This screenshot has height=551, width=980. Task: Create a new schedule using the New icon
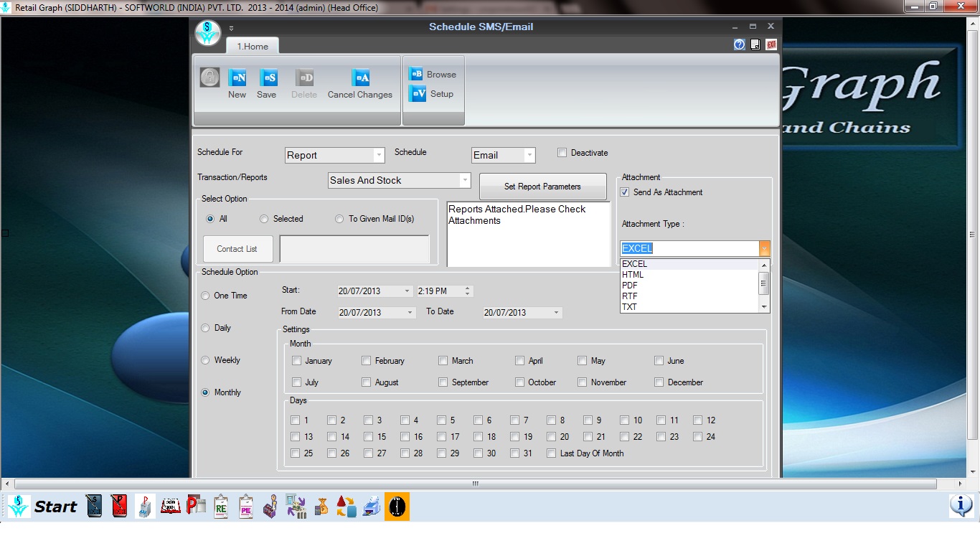coord(237,83)
